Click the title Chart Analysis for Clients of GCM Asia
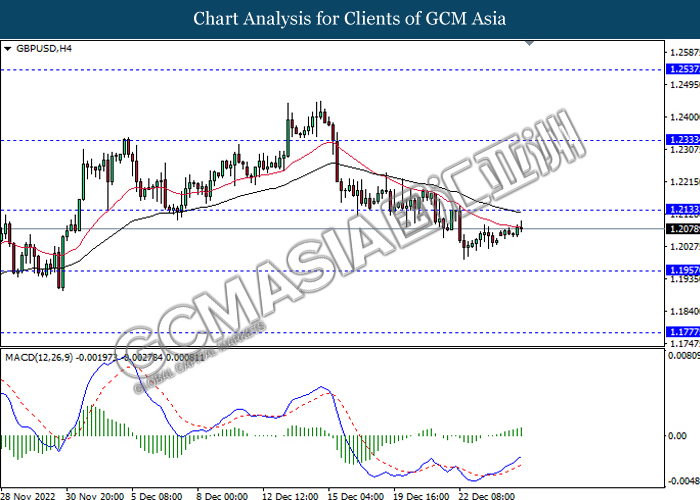 [350, 19]
